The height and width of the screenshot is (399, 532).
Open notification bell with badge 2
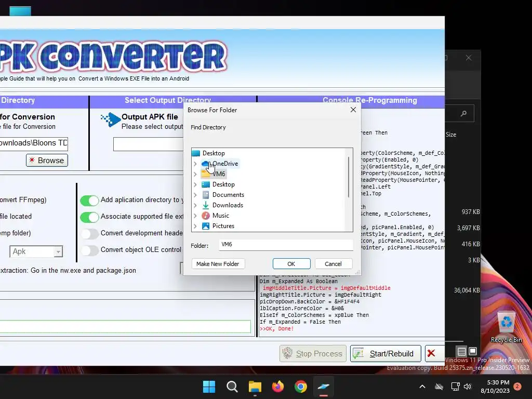point(517,387)
